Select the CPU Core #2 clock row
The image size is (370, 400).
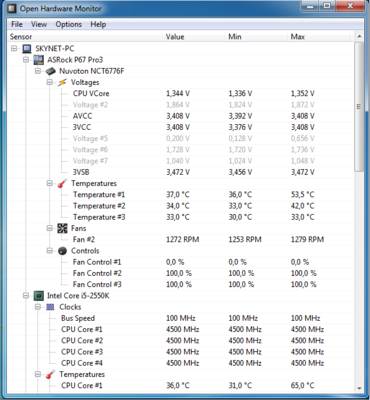coord(180,341)
